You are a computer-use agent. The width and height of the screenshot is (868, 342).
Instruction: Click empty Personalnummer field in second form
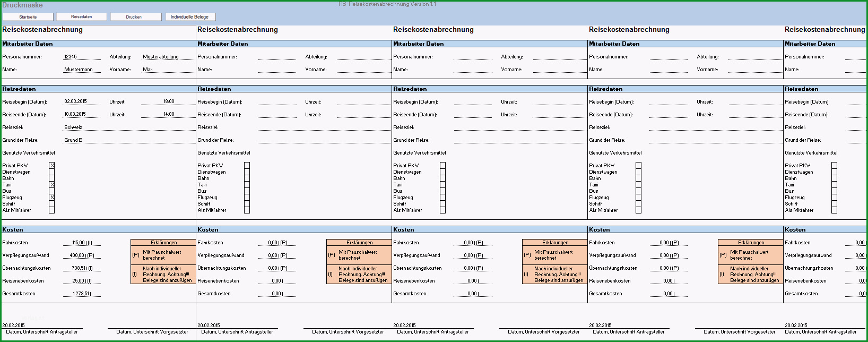click(x=277, y=56)
